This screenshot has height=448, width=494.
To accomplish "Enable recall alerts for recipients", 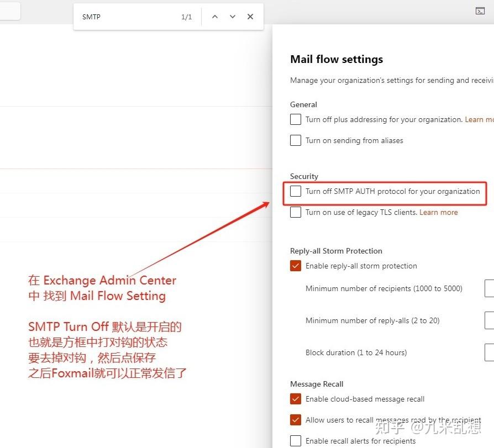I will click(295, 440).
